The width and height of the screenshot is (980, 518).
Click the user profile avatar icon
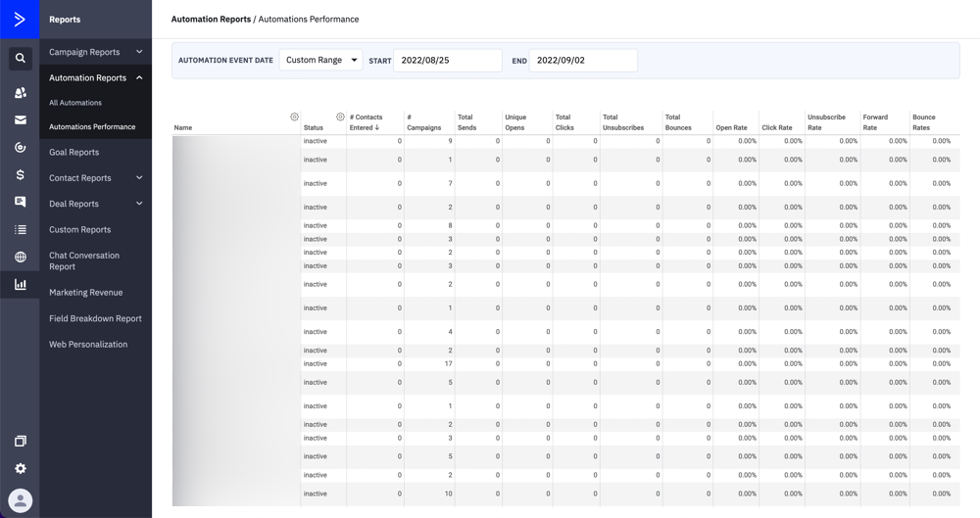click(x=20, y=500)
